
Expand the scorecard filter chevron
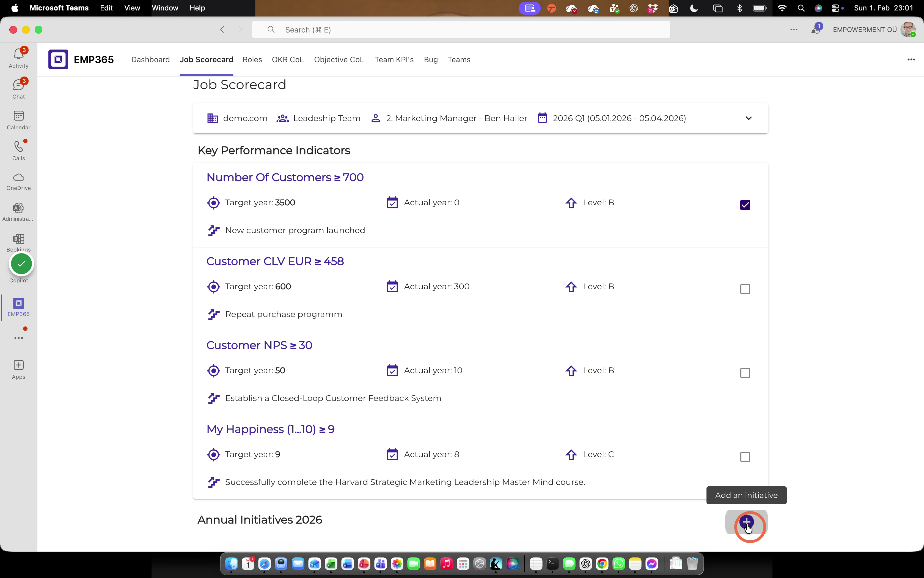pyautogui.click(x=748, y=118)
